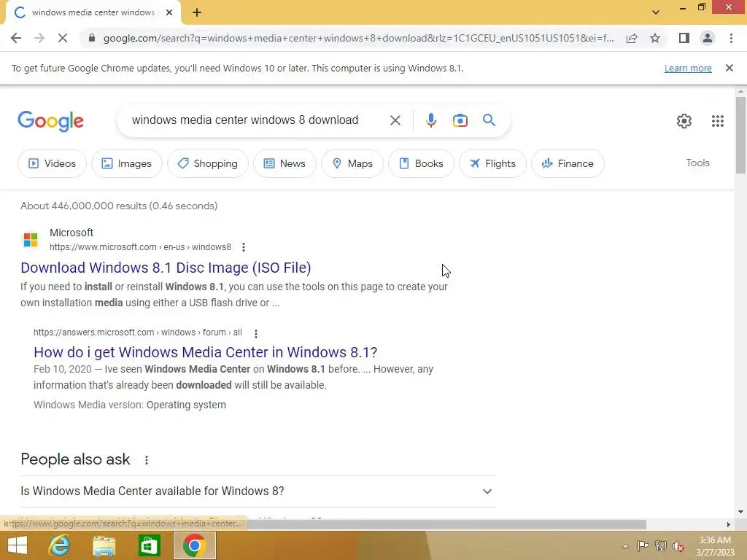Switch to Shopping results

(x=208, y=163)
